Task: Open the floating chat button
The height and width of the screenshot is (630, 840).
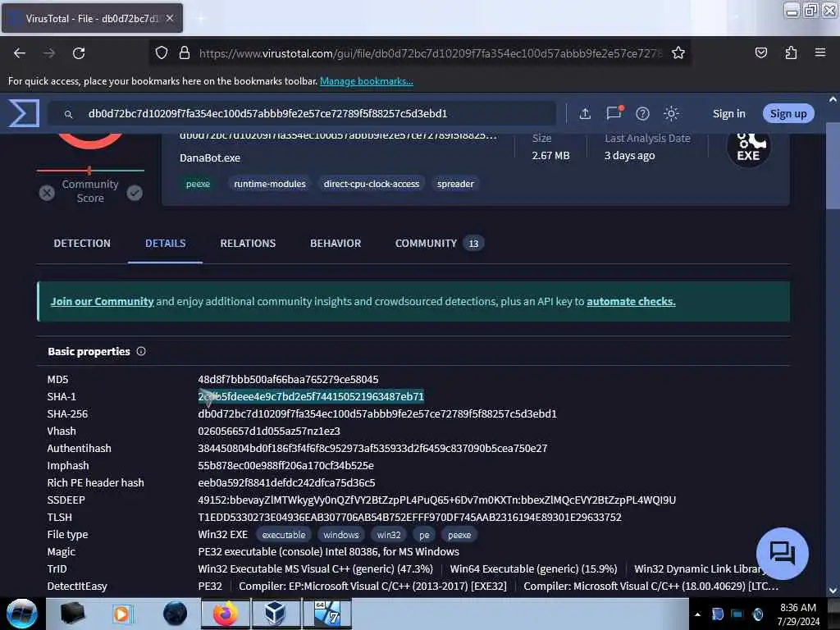Action: tap(782, 554)
